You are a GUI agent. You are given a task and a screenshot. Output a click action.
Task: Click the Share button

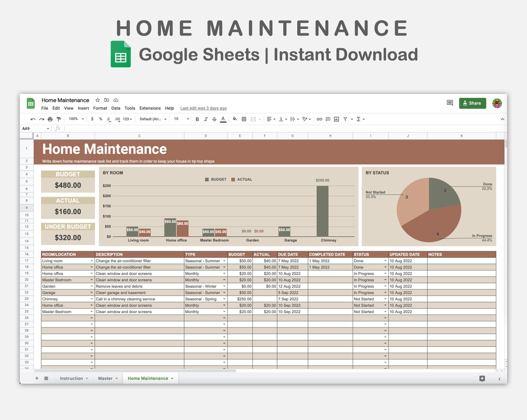click(x=472, y=103)
